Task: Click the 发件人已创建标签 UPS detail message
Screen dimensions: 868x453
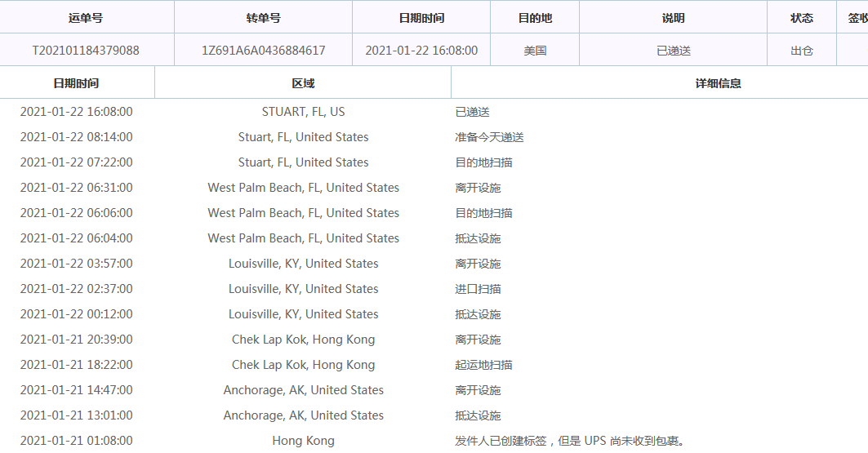Action: click(x=569, y=441)
